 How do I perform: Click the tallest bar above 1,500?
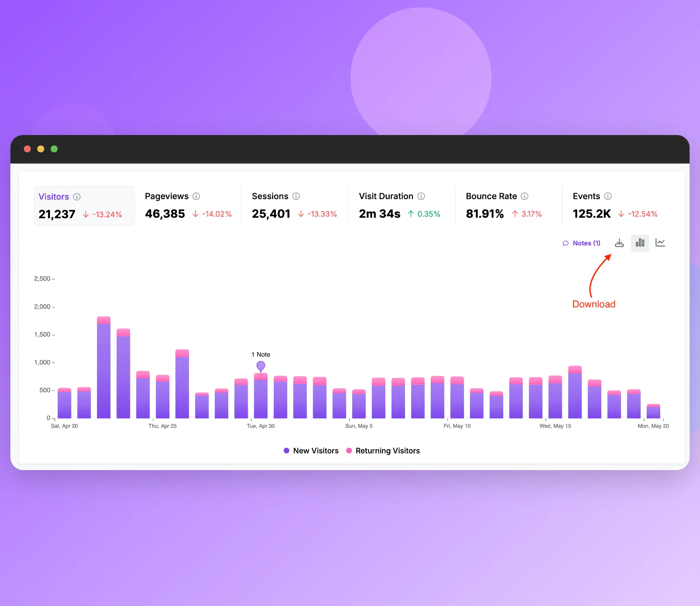click(104, 367)
